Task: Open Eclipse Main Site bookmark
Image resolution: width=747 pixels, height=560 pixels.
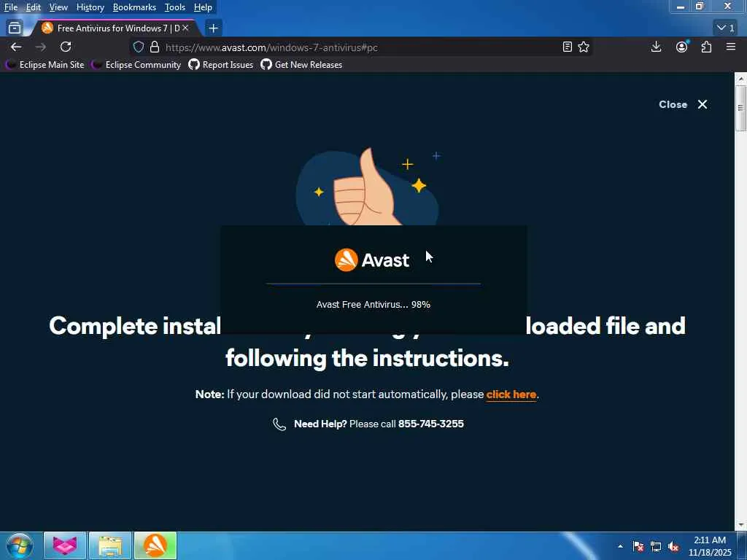Action: 44,65
